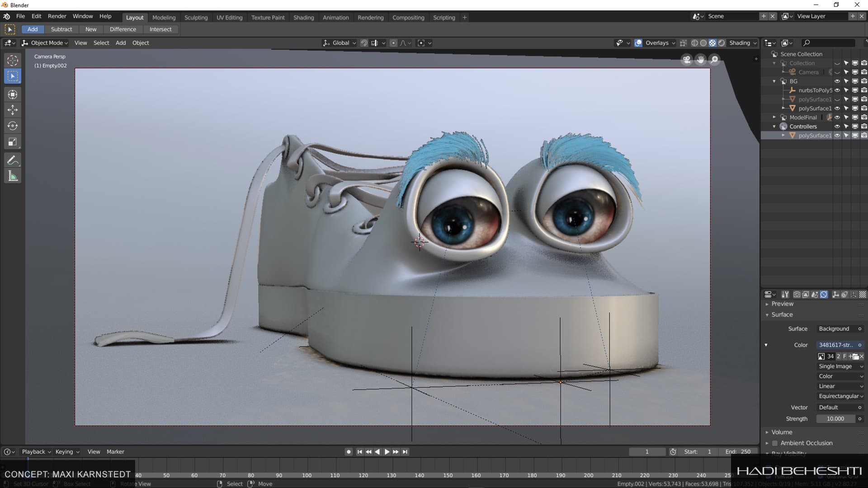Viewport: 868px width, 488px height.
Task: Select the Rotate tool
Action: [x=13, y=126]
